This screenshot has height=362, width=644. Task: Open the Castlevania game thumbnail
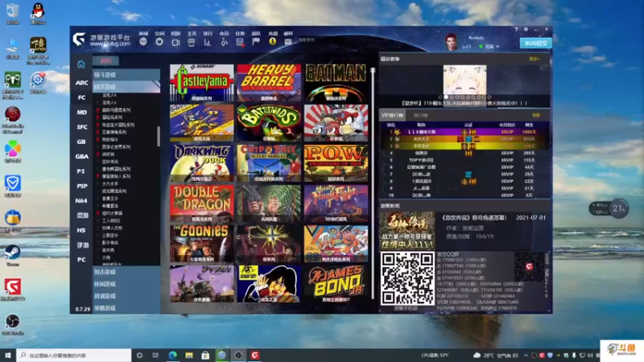point(202,83)
